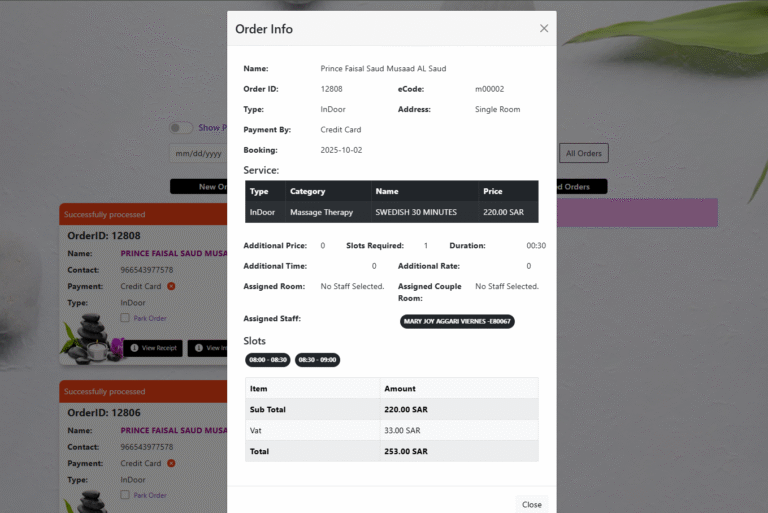This screenshot has width=768, height=513.
Task: Check Park Order box for order 12808
Action: (x=125, y=318)
